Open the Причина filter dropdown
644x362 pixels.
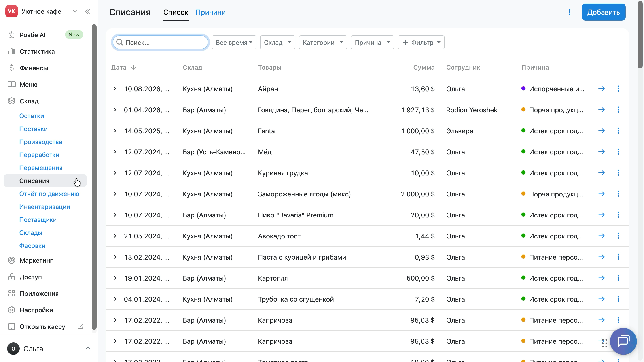tap(372, 42)
